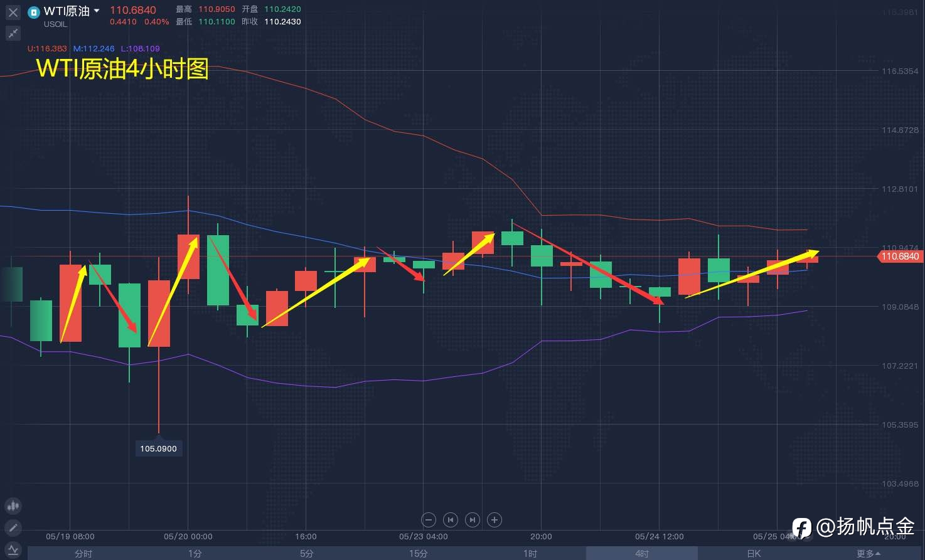The image size is (925, 560).
Task: Click the USOIL ticker code
Action: tap(55, 24)
